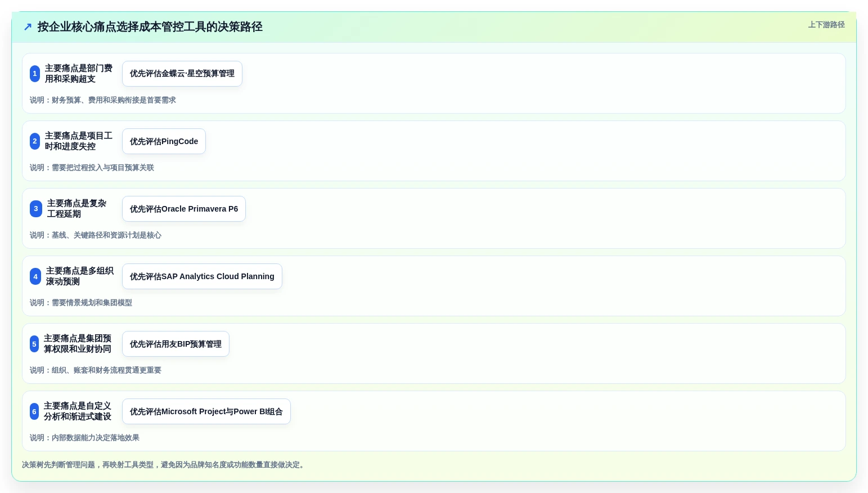Click step number badge 1

point(35,74)
